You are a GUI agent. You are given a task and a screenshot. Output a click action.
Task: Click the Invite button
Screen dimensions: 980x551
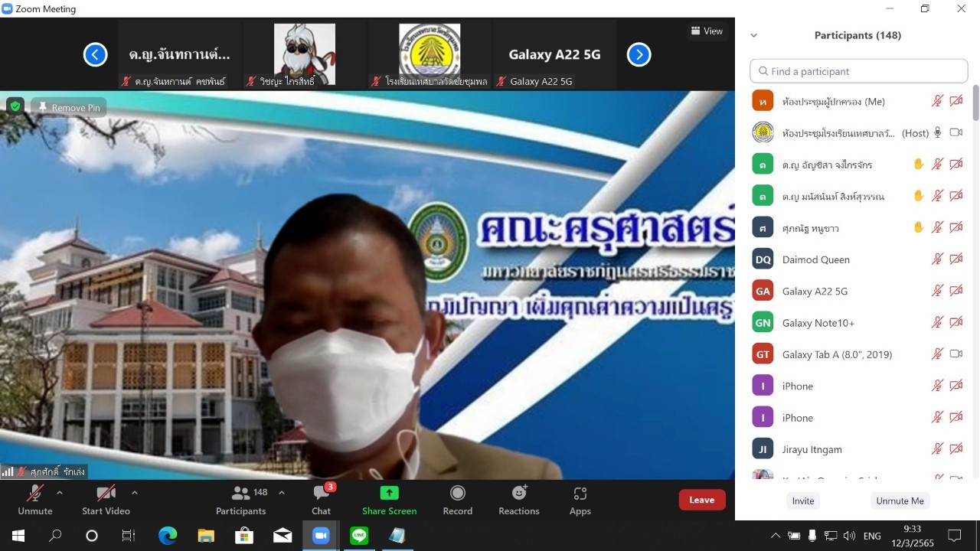[x=803, y=500]
